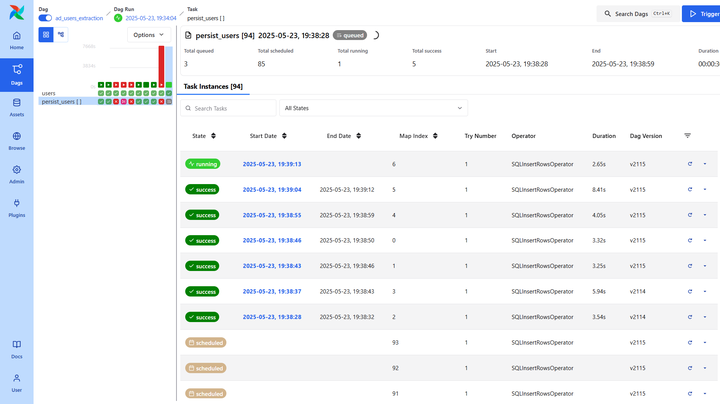The width and height of the screenshot is (720, 404).
Task: Open task instance started 2025-05-23, 19:38:28
Action: pyautogui.click(x=272, y=317)
